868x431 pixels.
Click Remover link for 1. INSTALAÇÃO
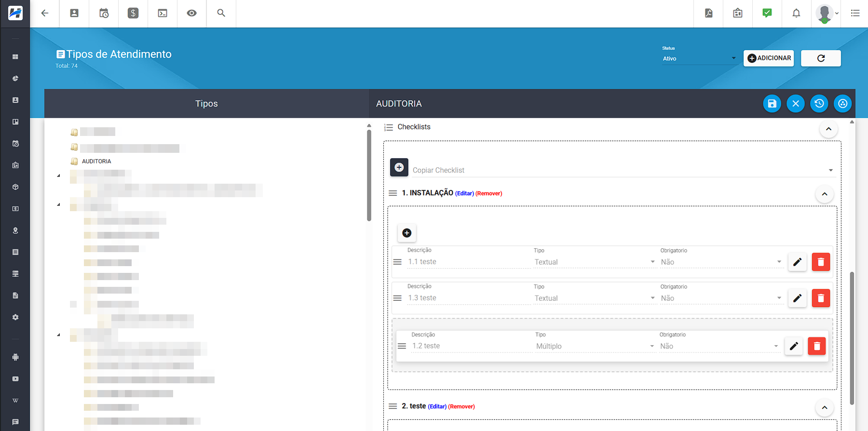tap(489, 193)
